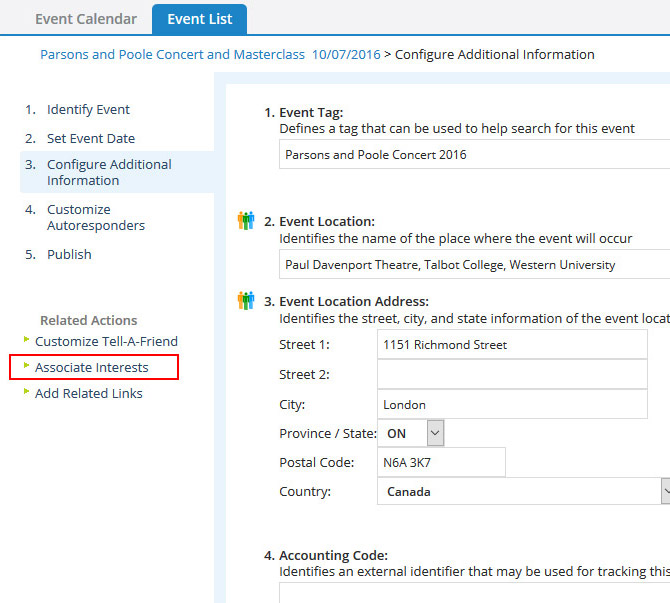This screenshot has height=603, width=670.
Task: Select Configure Additional Information step
Action: tap(109, 172)
